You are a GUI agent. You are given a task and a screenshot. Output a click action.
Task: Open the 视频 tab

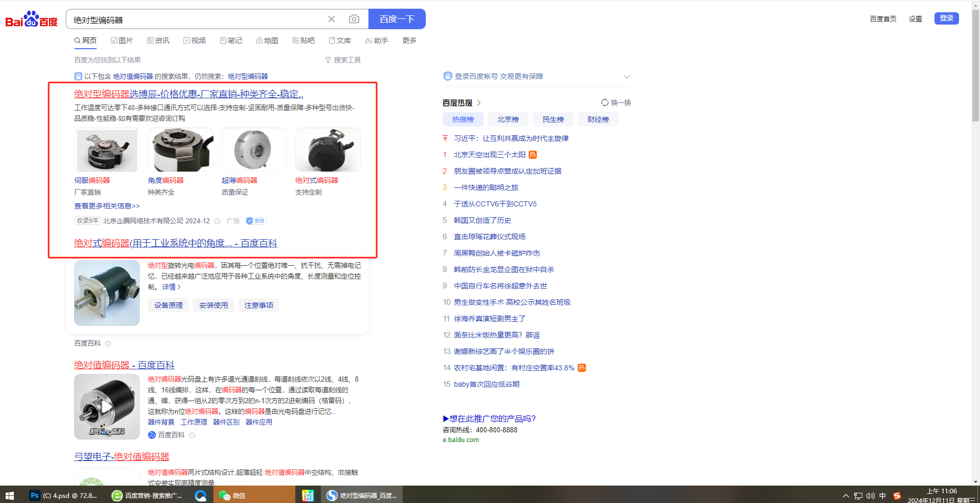[x=194, y=40]
